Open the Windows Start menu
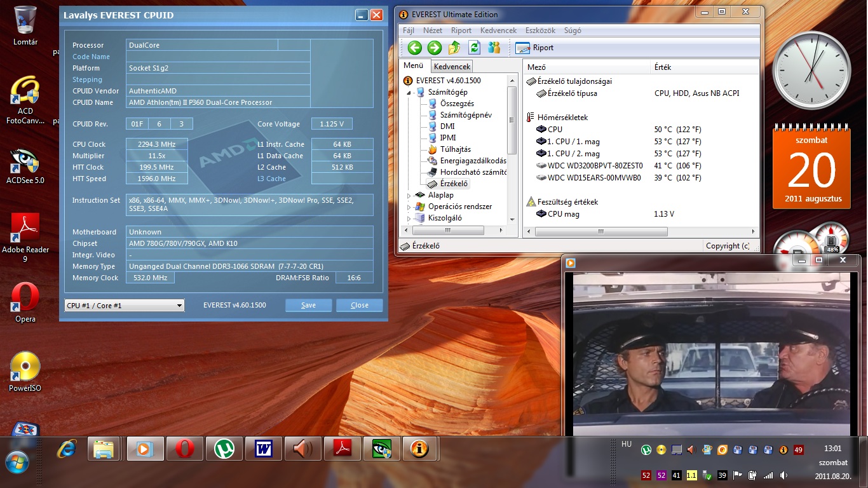 tap(17, 462)
